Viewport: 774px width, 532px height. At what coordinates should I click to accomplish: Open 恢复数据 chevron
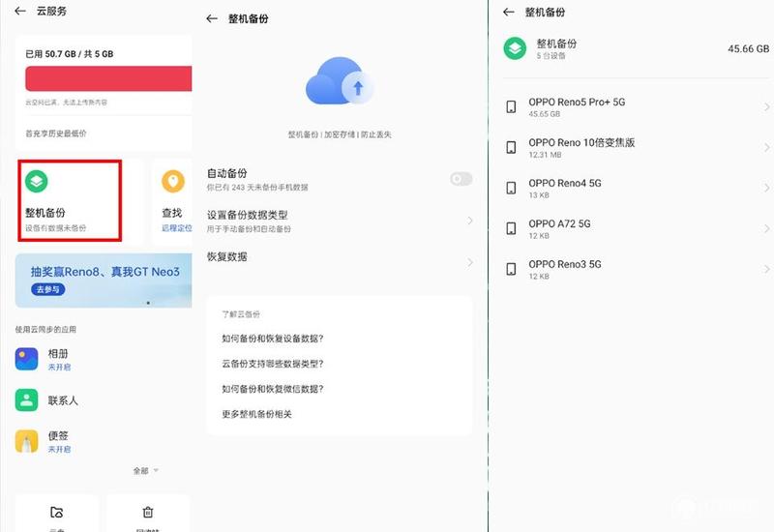click(469, 262)
